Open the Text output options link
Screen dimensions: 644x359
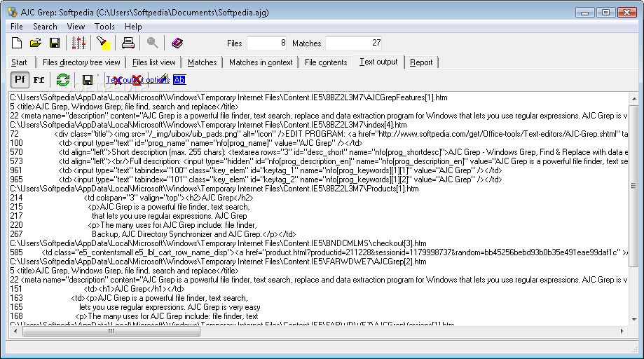pyautogui.click(x=137, y=80)
